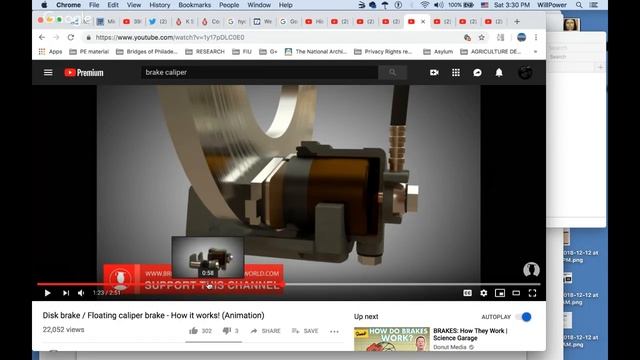Open the 'Bridges of Philade...' bookmark folder

pyautogui.click(x=147, y=51)
